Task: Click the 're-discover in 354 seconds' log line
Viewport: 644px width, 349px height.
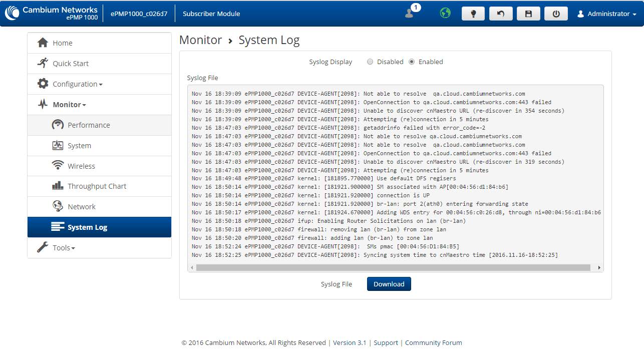Action: click(x=378, y=111)
